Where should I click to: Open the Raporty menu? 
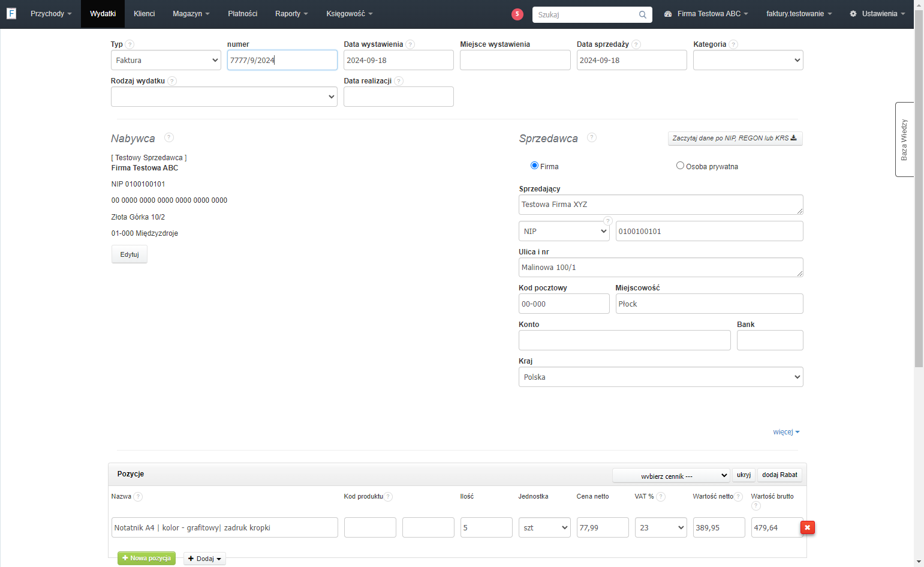point(291,14)
